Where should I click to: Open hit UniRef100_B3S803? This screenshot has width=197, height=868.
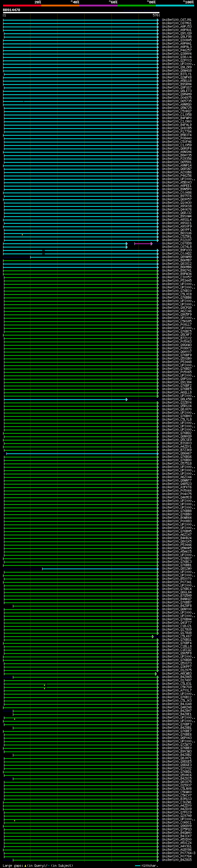pyautogui.click(x=177, y=443)
